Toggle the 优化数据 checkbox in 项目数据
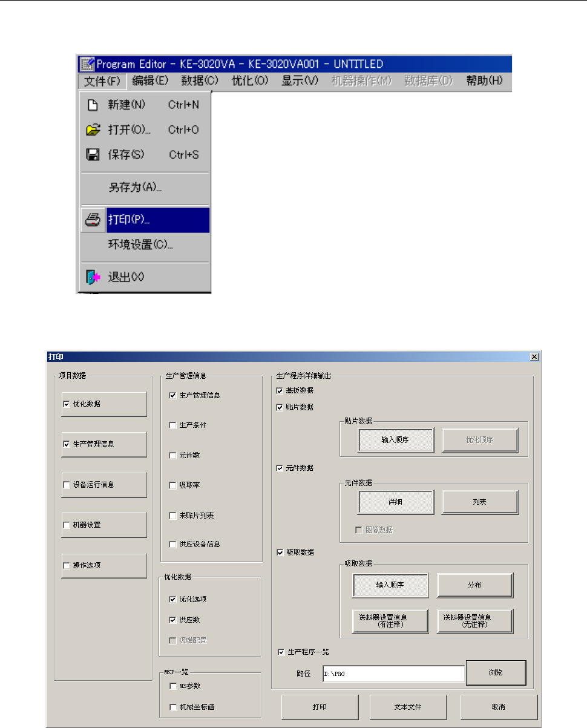The height and width of the screenshot is (728, 587). click(x=66, y=404)
